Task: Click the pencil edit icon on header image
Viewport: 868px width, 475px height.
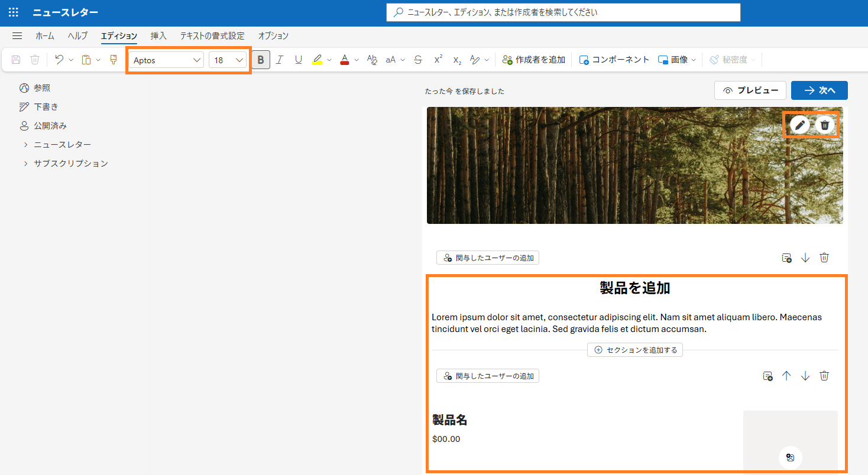Action: point(800,125)
